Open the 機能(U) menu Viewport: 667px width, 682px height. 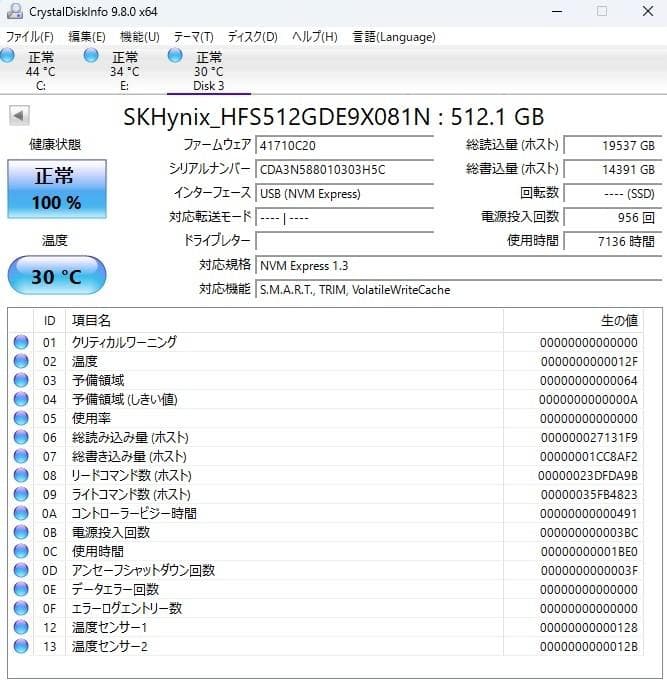pos(140,37)
